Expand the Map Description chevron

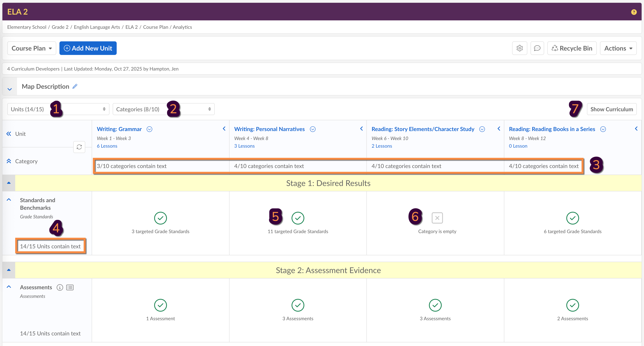click(9, 89)
